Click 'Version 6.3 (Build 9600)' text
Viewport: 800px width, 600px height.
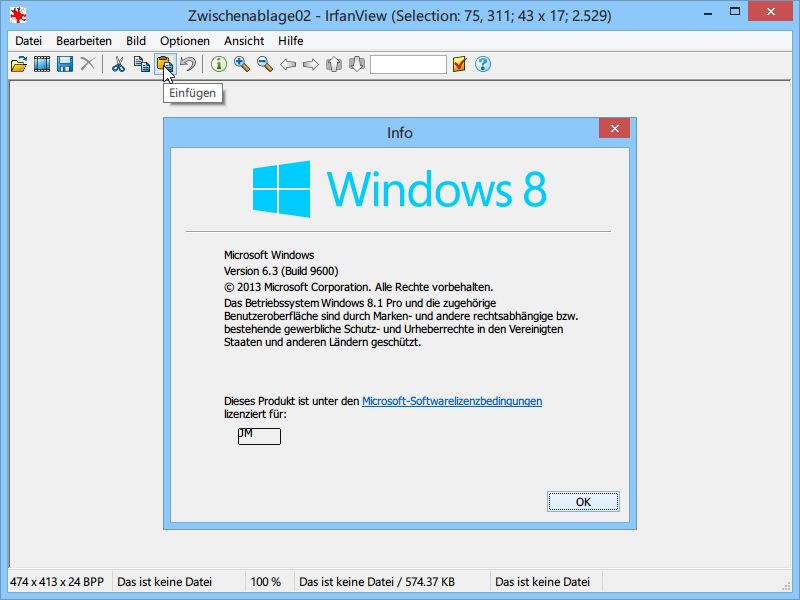pos(281,271)
